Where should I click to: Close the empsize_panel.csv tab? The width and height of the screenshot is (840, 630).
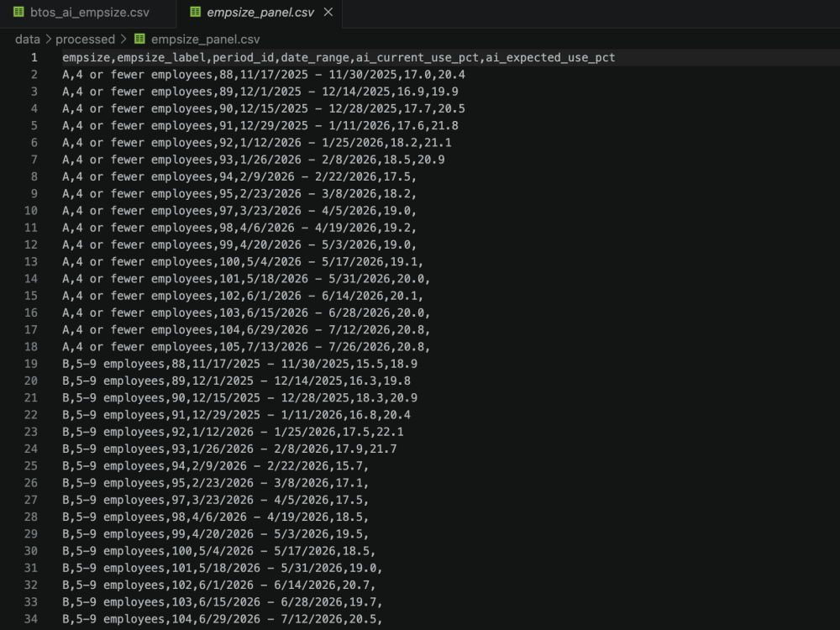pyautogui.click(x=328, y=12)
